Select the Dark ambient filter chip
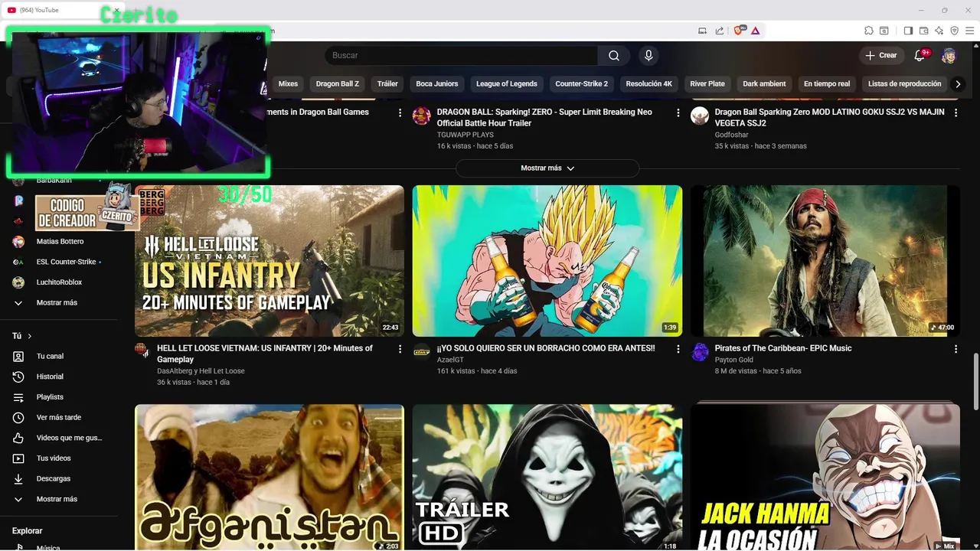 (x=764, y=84)
